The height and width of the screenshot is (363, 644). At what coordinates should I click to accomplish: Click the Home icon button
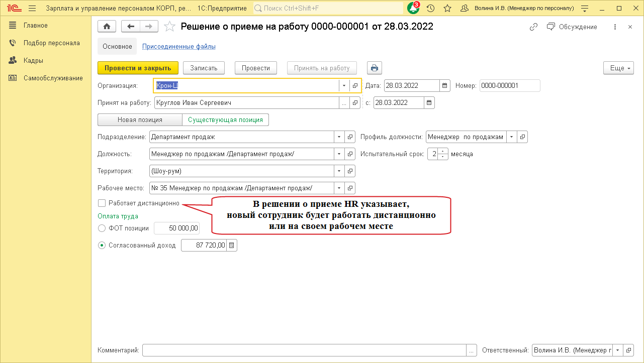[x=107, y=27]
